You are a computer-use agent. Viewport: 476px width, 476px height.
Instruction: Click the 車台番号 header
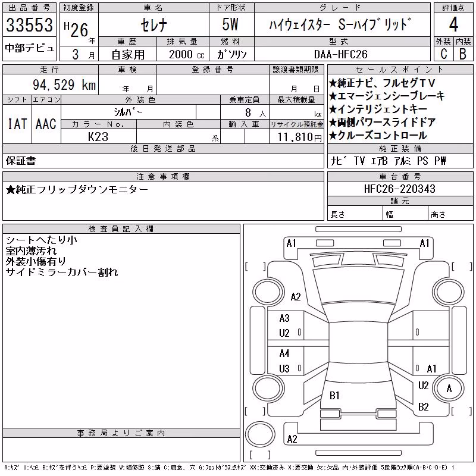tap(400, 176)
